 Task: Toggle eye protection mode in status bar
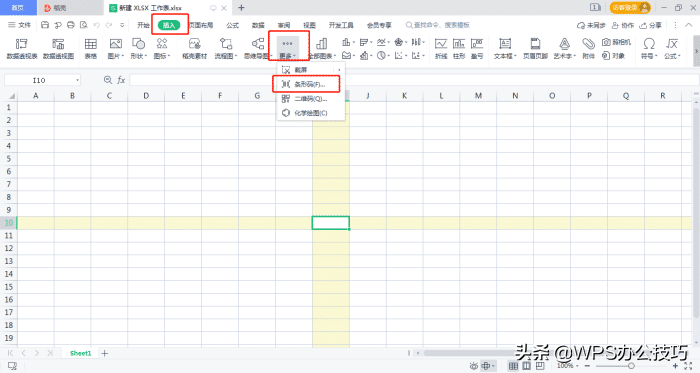[473, 366]
